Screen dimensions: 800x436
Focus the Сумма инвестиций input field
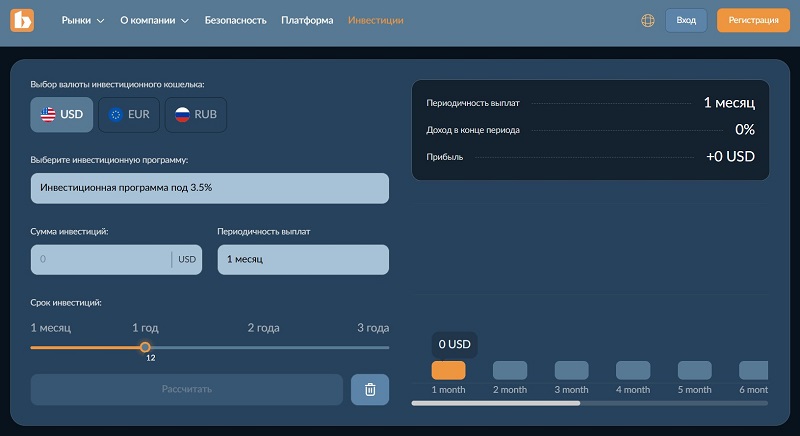pyautogui.click(x=102, y=259)
